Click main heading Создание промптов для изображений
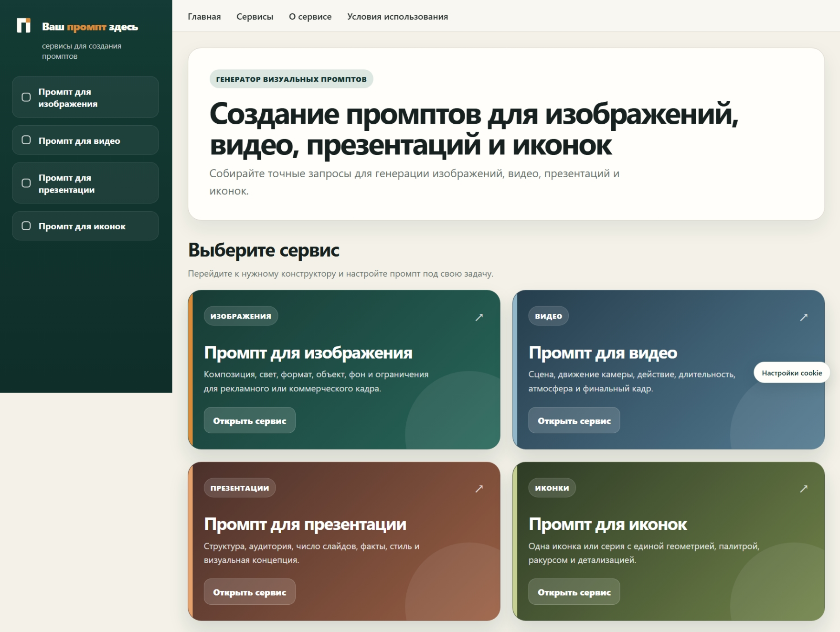 [x=474, y=129]
